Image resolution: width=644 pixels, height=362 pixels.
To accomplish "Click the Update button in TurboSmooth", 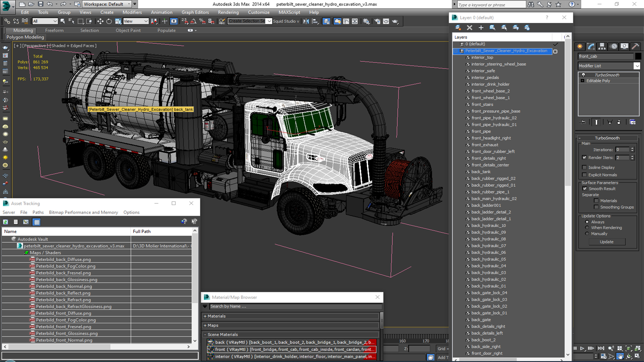I will click(x=606, y=242).
